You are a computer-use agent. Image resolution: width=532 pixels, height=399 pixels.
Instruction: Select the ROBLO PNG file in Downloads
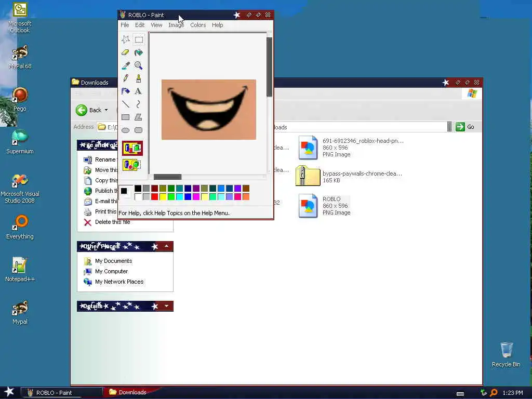(324, 206)
